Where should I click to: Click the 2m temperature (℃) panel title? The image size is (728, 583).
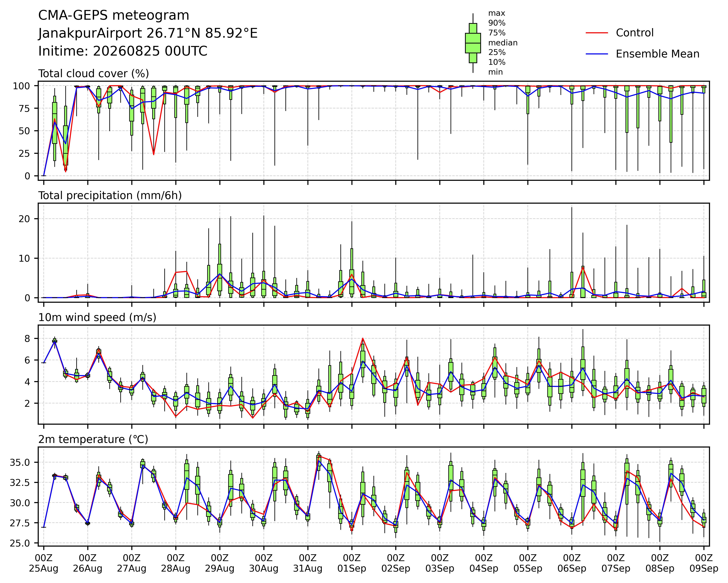pos(93,439)
